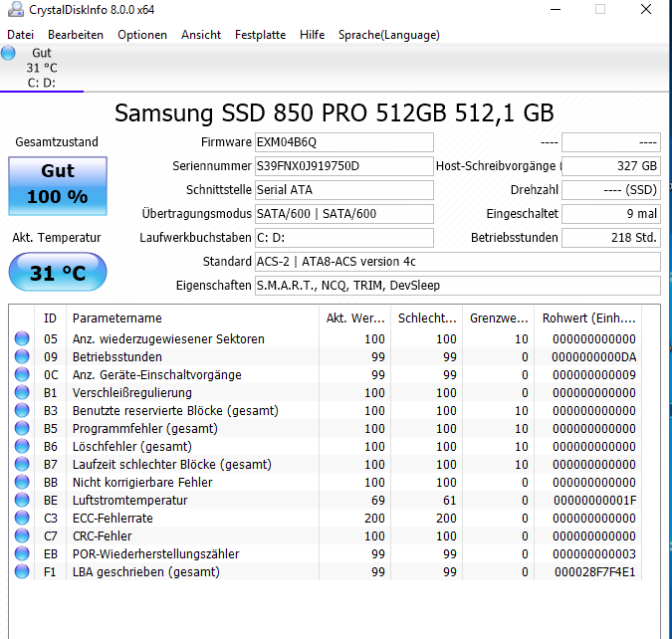Screen dimensions: 672x639
Task: Open the Hilfe menu
Action: [312, 35]
